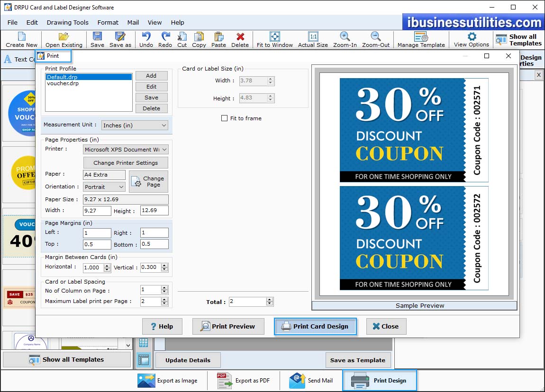
Task: Expand the Measurement Unit dropdown
Action: [135, 125]
